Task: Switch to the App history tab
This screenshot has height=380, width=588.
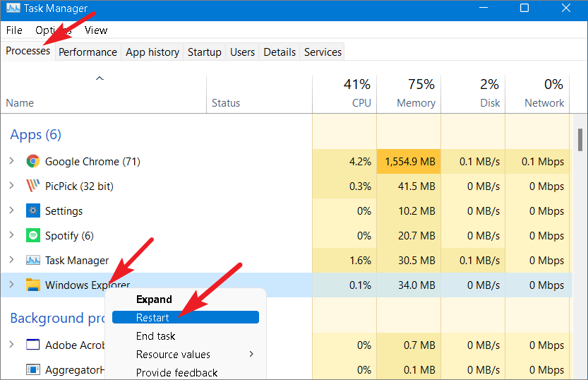Action: [x=152, y=52]
